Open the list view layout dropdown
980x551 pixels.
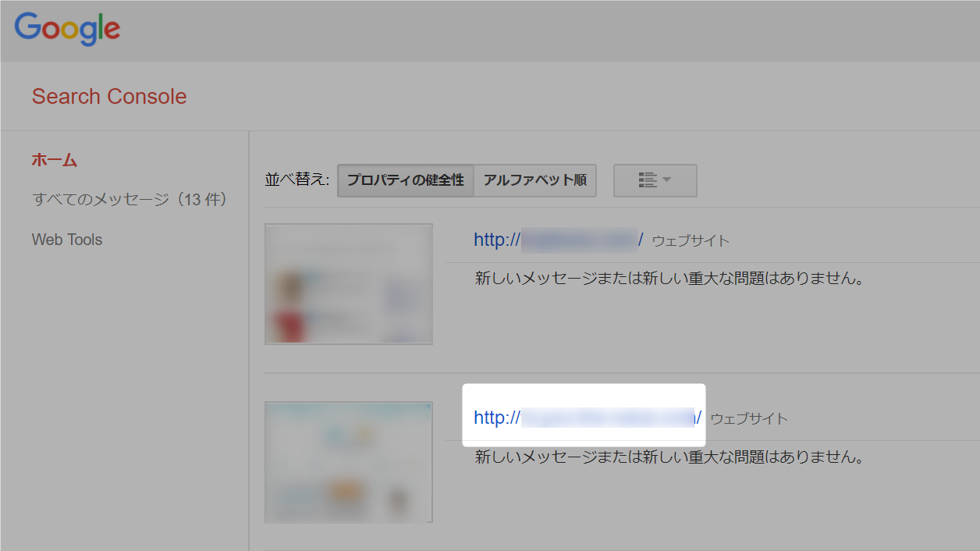point(655,180)
